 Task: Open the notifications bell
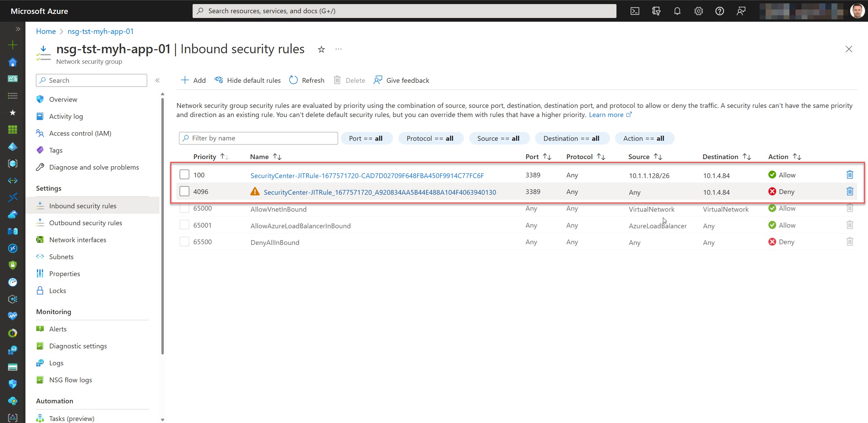click(677, 11)
